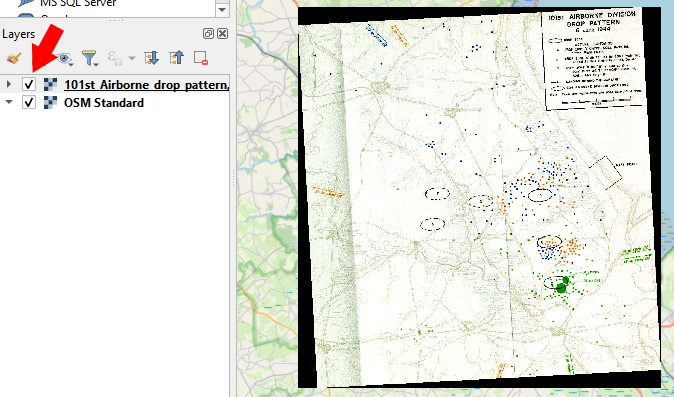This screenshot has width=674, height=397.
Task: Collapse the OSM Standard layer
Action: (9, 102)
